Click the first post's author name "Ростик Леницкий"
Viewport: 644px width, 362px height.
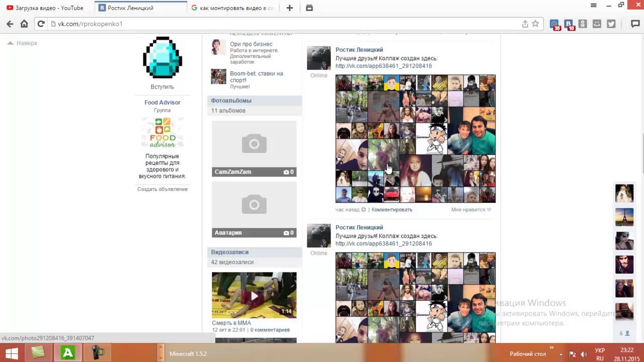(x=359, y=50)
